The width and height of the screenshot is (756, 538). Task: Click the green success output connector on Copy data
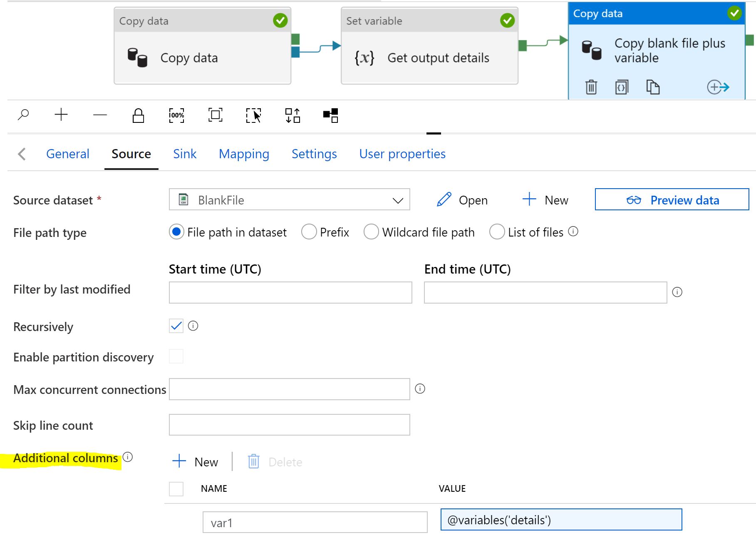[x=295, y=39]
